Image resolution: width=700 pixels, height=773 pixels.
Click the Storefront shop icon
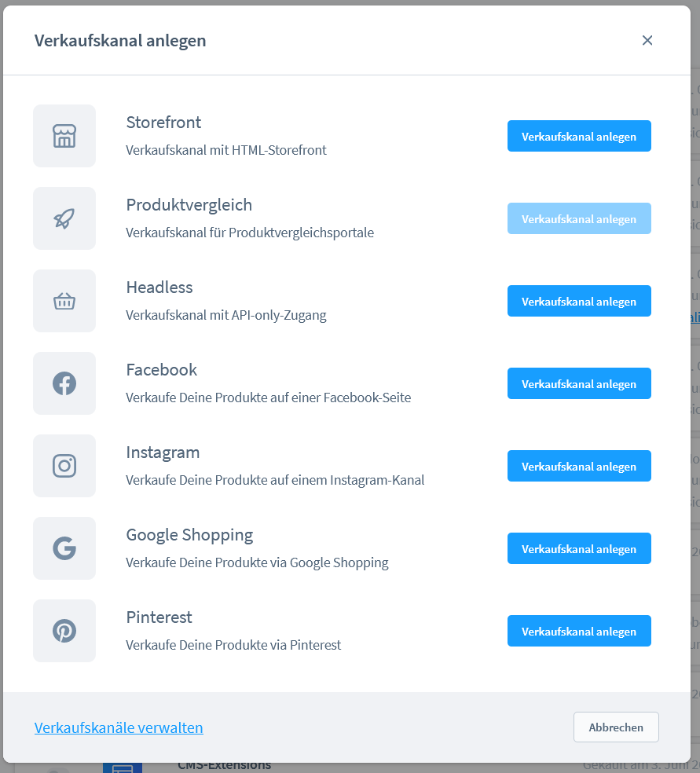click(64, 136)
